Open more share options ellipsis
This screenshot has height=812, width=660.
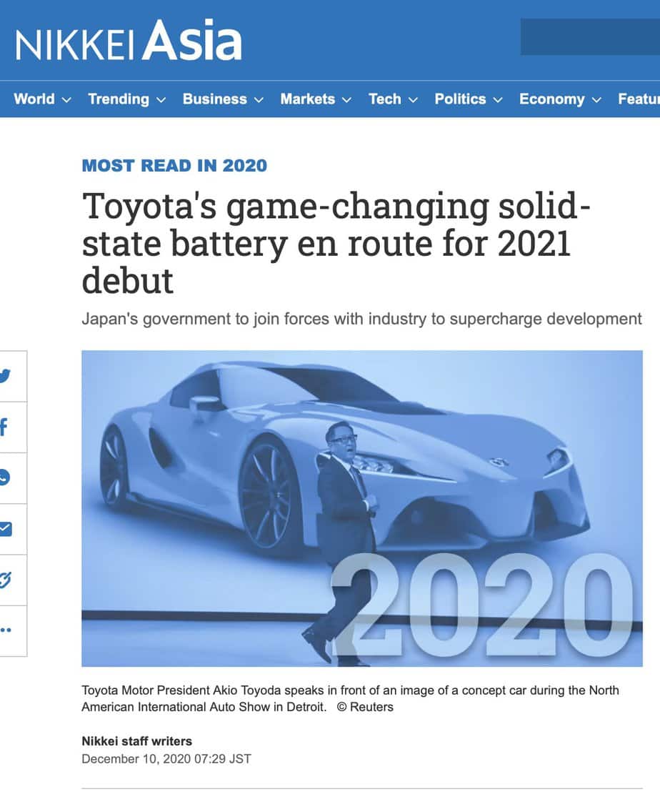coord(6,630)
